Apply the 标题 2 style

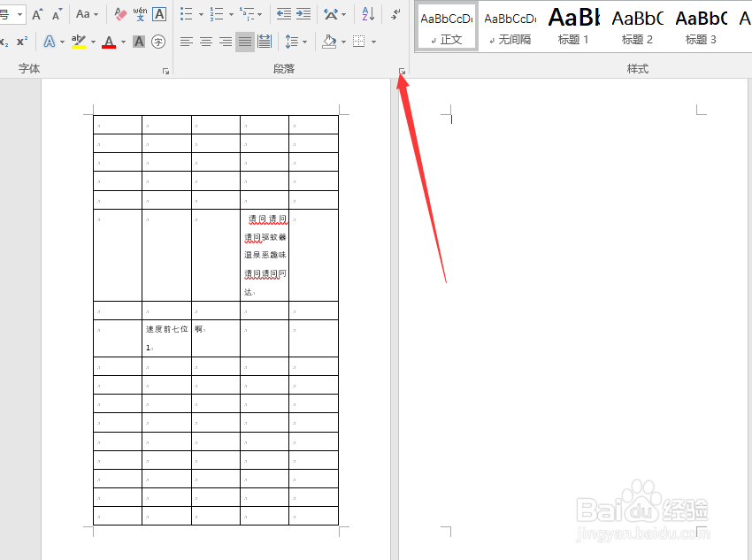(637, 27)
